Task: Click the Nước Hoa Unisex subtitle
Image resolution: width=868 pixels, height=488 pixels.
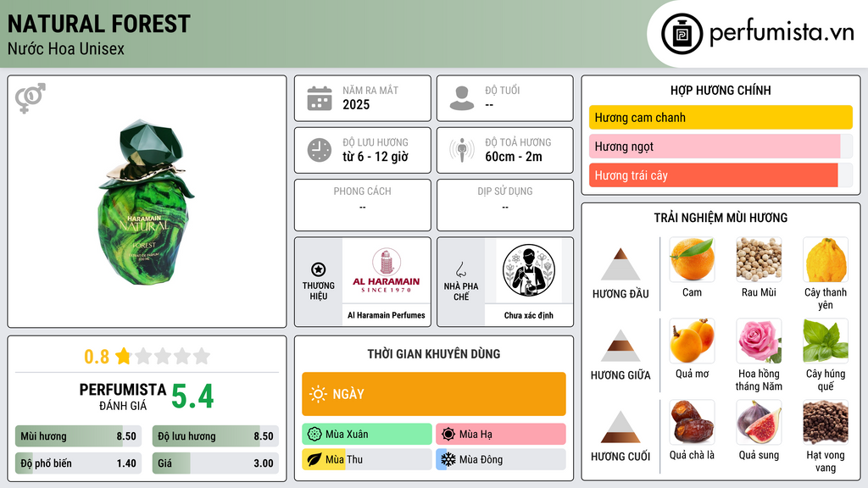Action: click(66, 48)
